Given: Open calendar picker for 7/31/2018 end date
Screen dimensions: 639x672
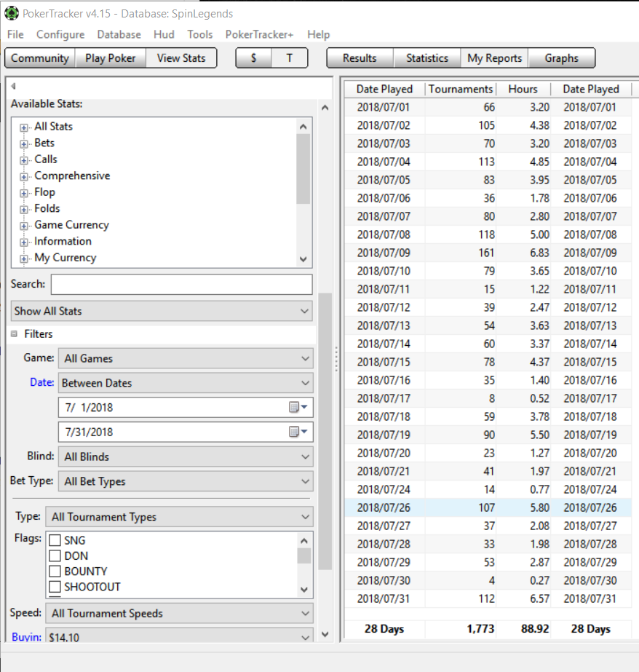Looking at the screenshot, I should click(298, 432).
